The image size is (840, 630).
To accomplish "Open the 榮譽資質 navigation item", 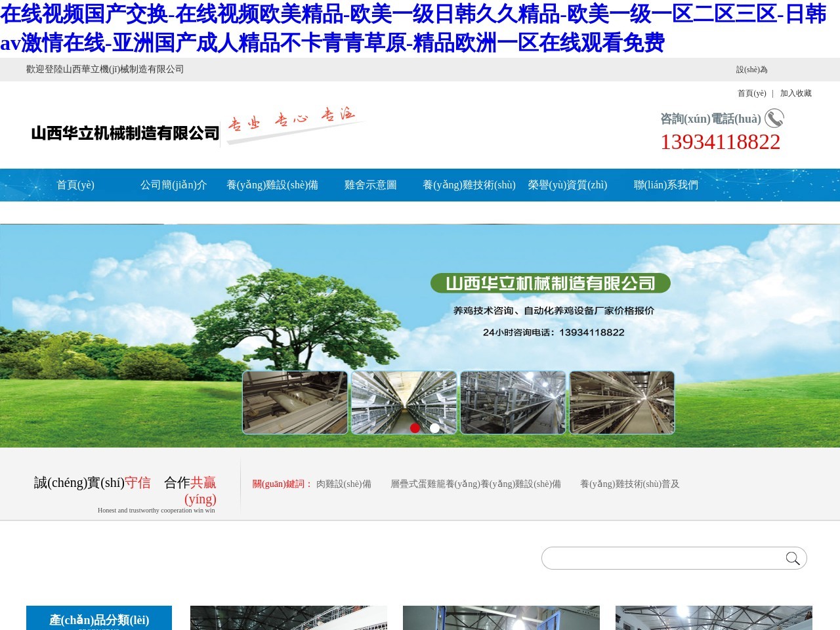I will (x=568, y=185).
